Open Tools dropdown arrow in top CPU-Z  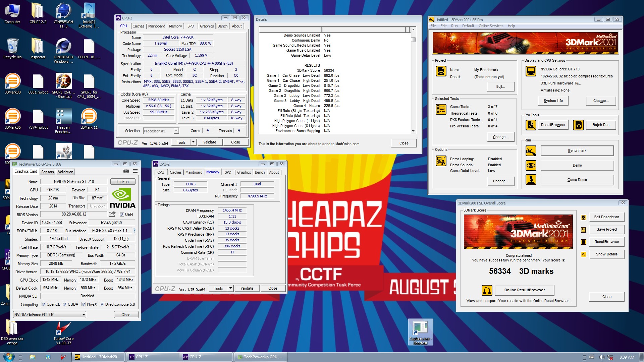193,142
